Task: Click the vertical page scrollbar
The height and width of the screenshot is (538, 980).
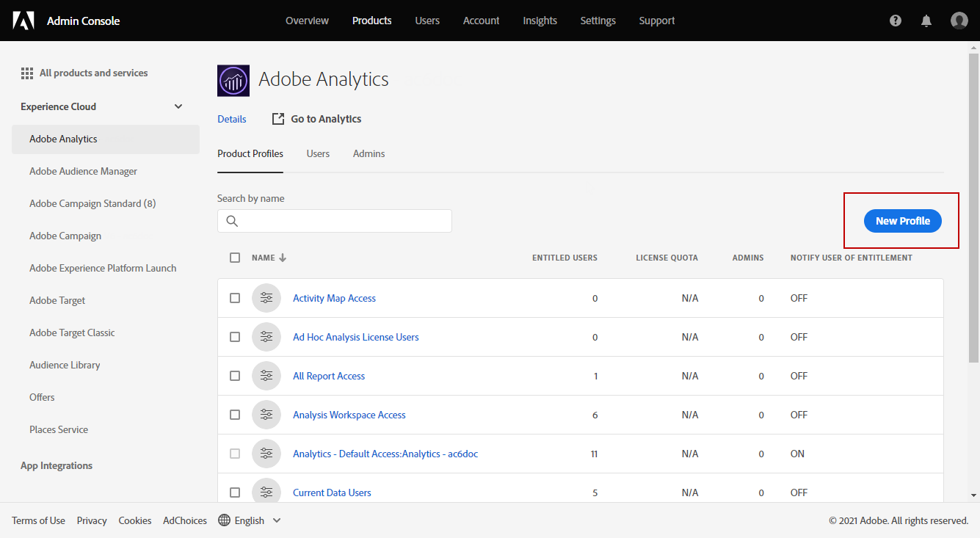Action: (x=973, y=220)
